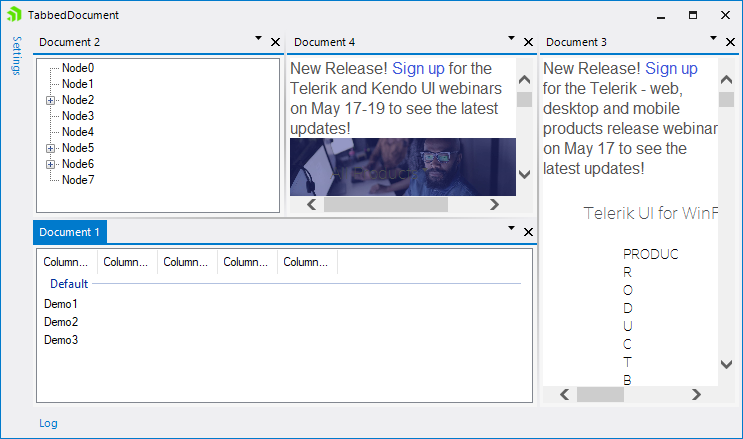Maximize the TabbedDocument window
The image size is (743, 439).
693,15
